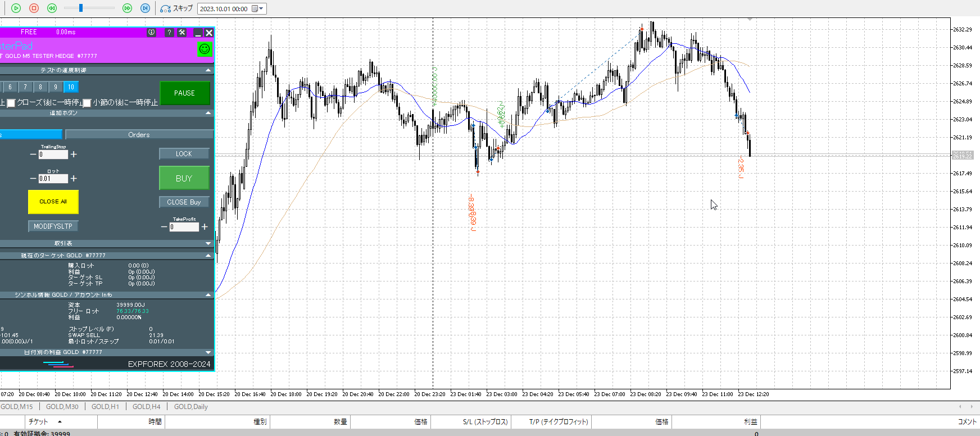
Task: Click the question mark help icon
Action: click(x=169, y=33)
